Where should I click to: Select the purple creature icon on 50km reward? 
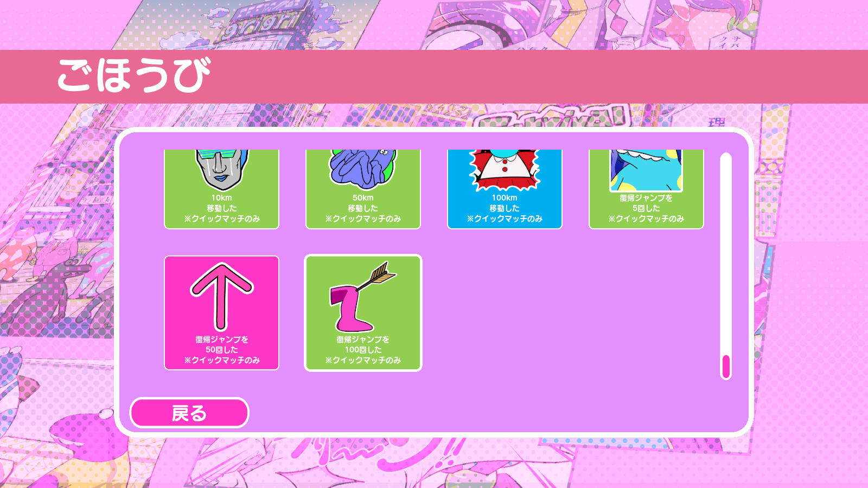click(363, 169)
